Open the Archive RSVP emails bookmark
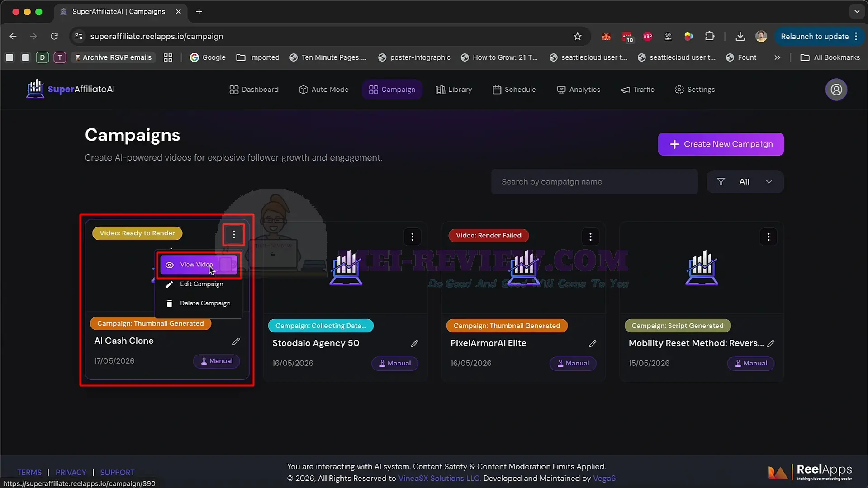Viewport: 868px width, 488px height. click(113, 57)
